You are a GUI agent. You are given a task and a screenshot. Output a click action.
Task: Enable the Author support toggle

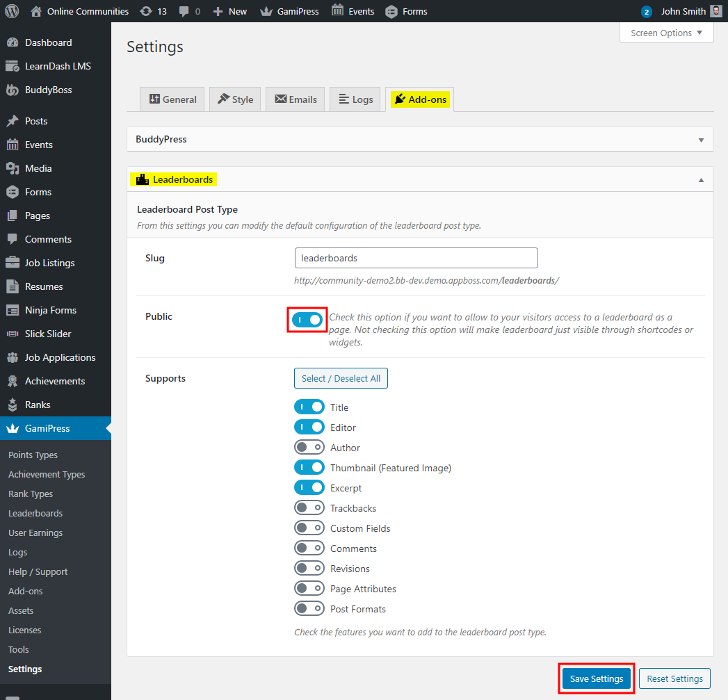pos(309,448)
